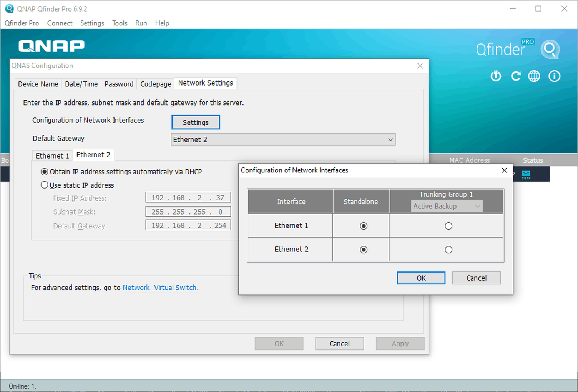The width and height of the screenshot is (578, 392).
Task: Open the Run menu
Action: (x=141, y=23)
